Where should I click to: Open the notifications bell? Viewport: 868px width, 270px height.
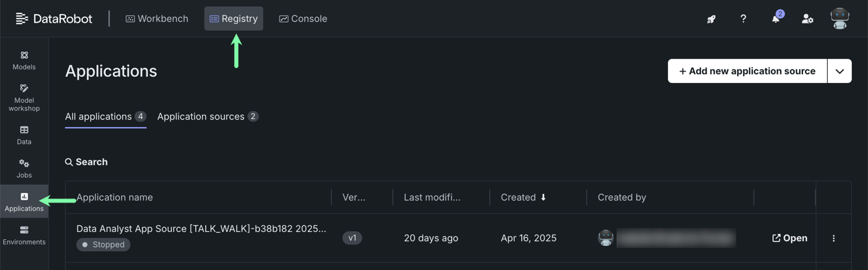click(x=776, y=19)
